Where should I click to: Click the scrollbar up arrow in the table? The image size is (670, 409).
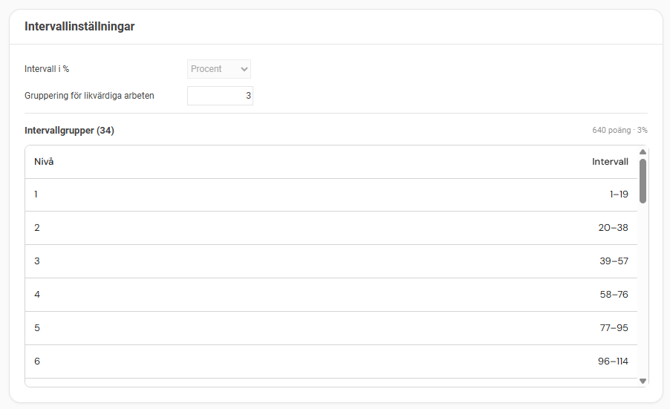(x=643, y=152)
